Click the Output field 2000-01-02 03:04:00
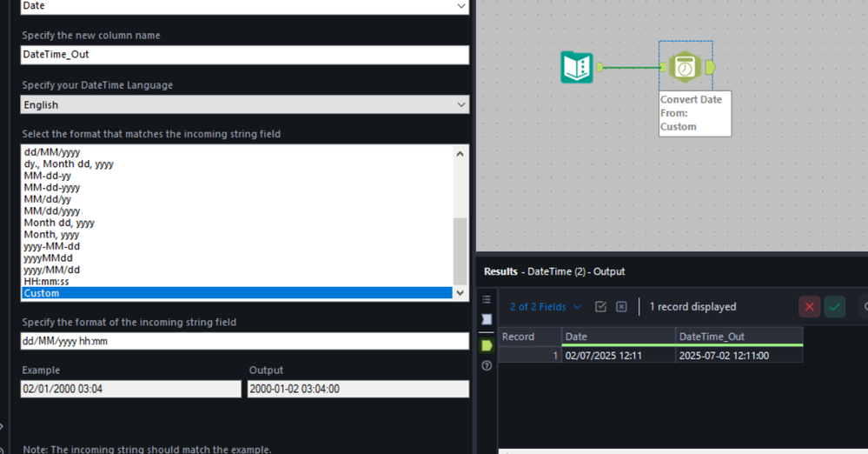This screenshot has width=868, height=454. click(x=358, y=389)
